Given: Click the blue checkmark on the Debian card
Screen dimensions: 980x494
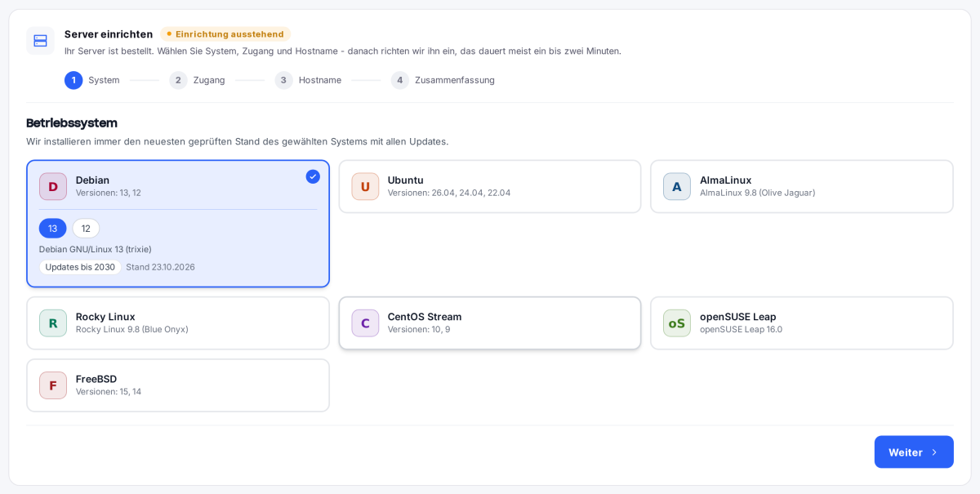Looking at the screenshot, I should [x=313, y=176].
